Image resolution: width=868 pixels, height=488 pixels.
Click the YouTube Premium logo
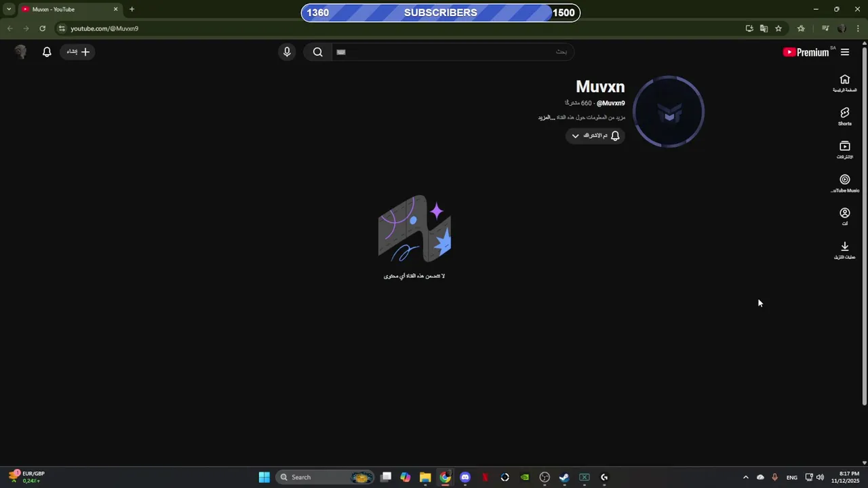point(806,52)
